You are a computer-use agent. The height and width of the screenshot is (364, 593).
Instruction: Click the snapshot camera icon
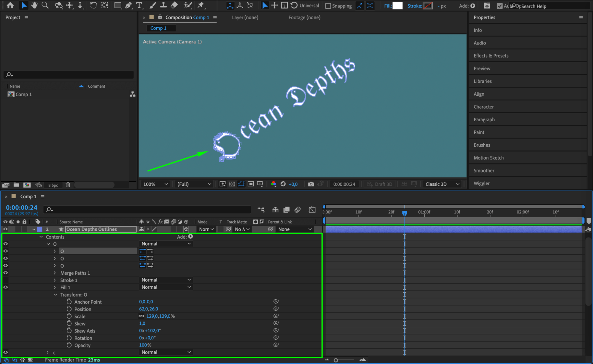[x=311, y=184]
